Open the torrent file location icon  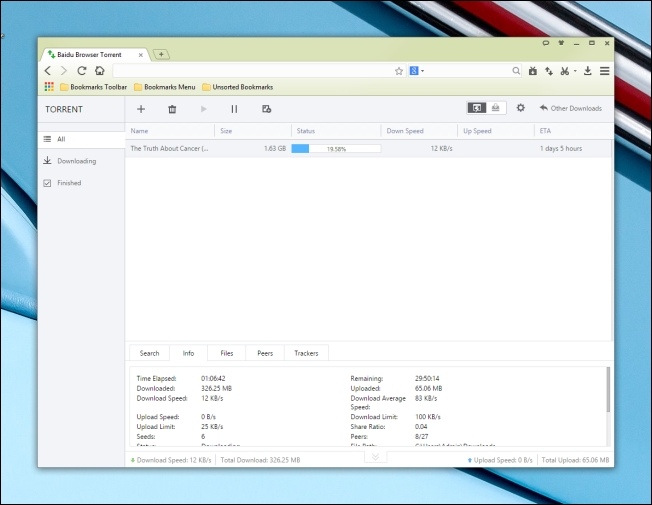pos(267,109)
